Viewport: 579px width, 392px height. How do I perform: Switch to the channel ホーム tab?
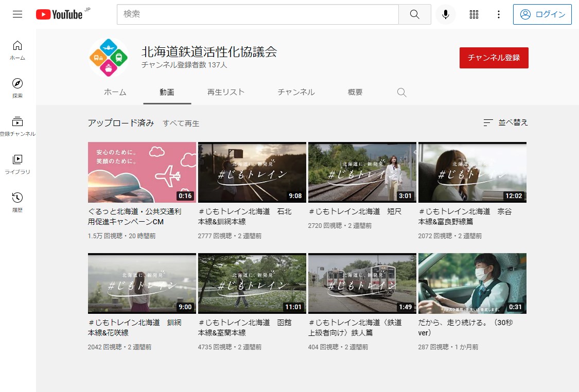[x=115, y=92]
